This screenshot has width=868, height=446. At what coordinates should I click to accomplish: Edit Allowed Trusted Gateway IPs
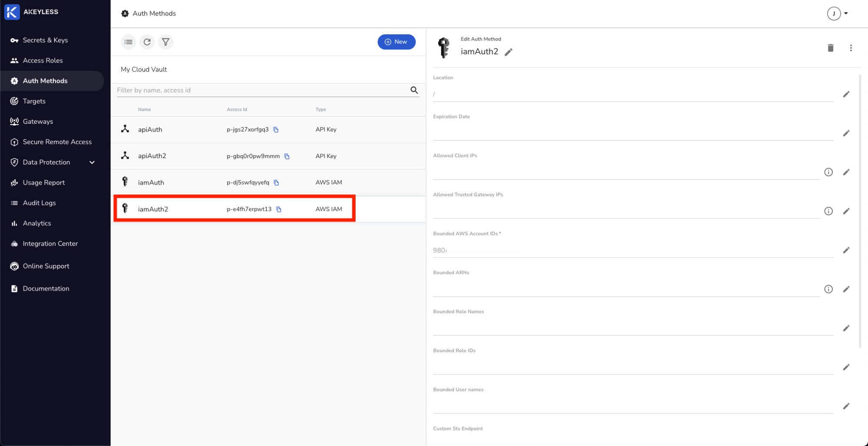[846, 211]
